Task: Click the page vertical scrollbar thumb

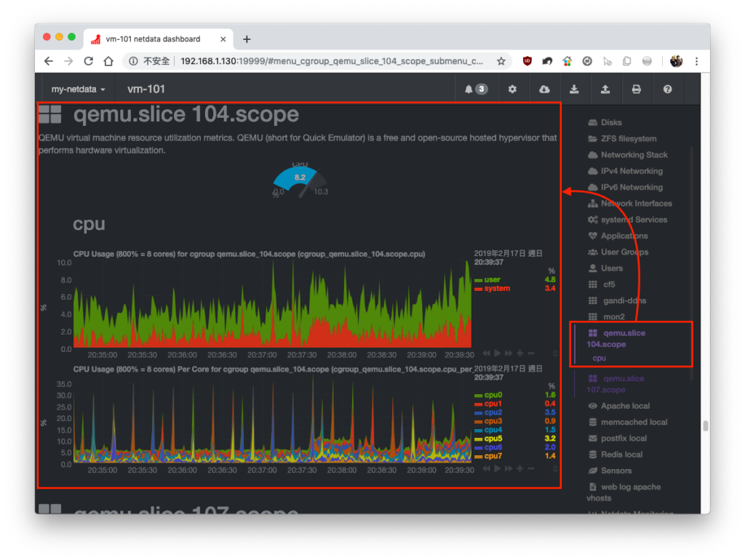Action: [x=706, y=425]
